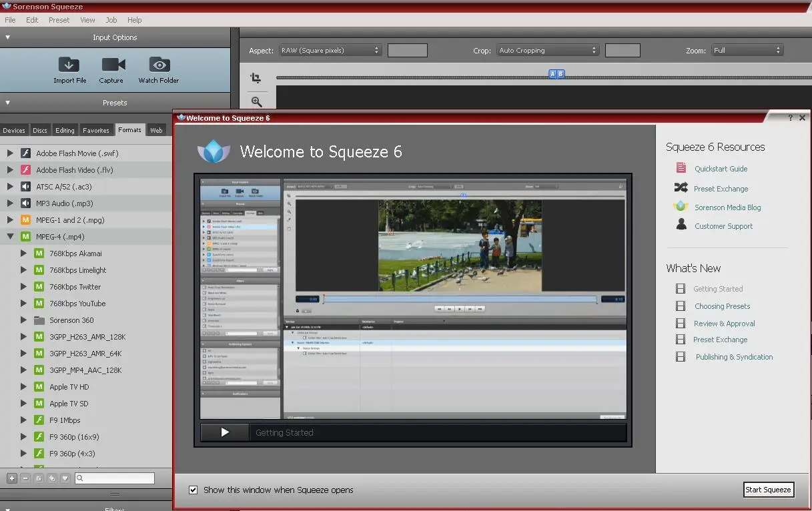Image resolution: width=812 pixels, height=511 pixels.
Task: Click the favorite heart icon
Action: (65, 478)
